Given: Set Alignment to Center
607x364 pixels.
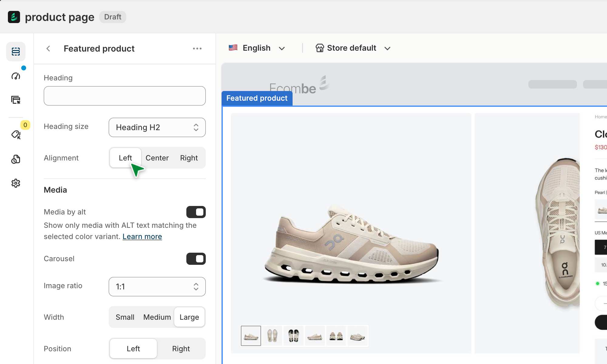Looking at the screenshot, I should point(157,158).
